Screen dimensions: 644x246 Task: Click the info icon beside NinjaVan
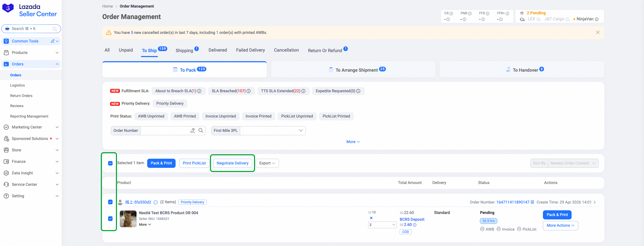(597, 19)
